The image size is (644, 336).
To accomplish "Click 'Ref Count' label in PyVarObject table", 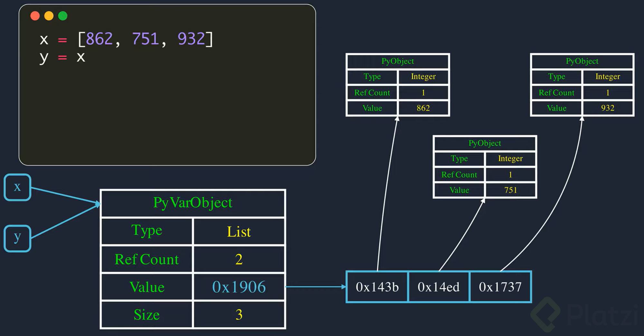I will [147, 259].
